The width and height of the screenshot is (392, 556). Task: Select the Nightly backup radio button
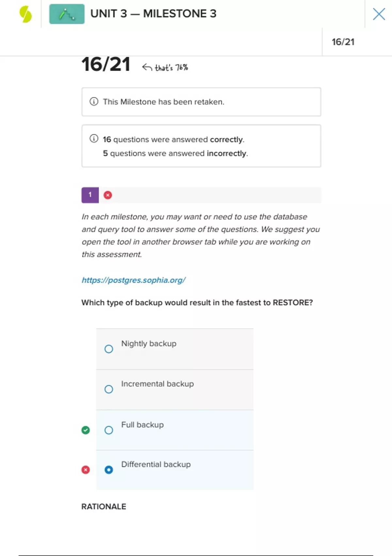click(109, 349)
